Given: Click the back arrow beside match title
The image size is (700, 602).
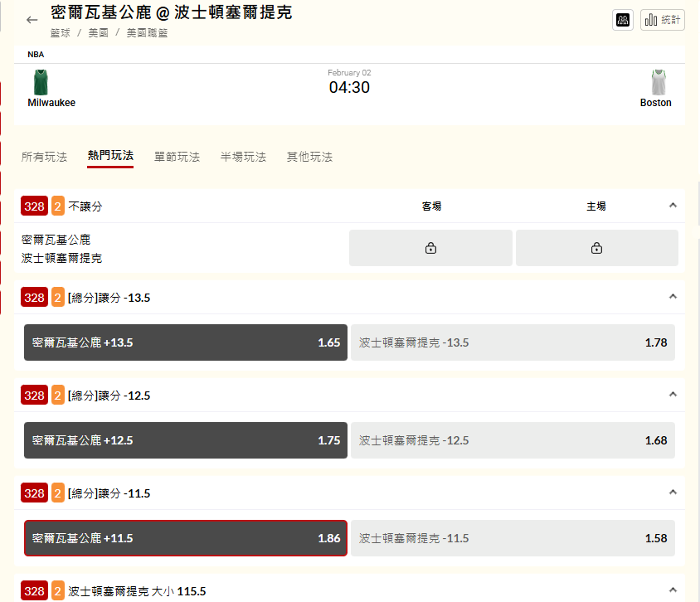Looking at the screenshot, I should [32, 20].
